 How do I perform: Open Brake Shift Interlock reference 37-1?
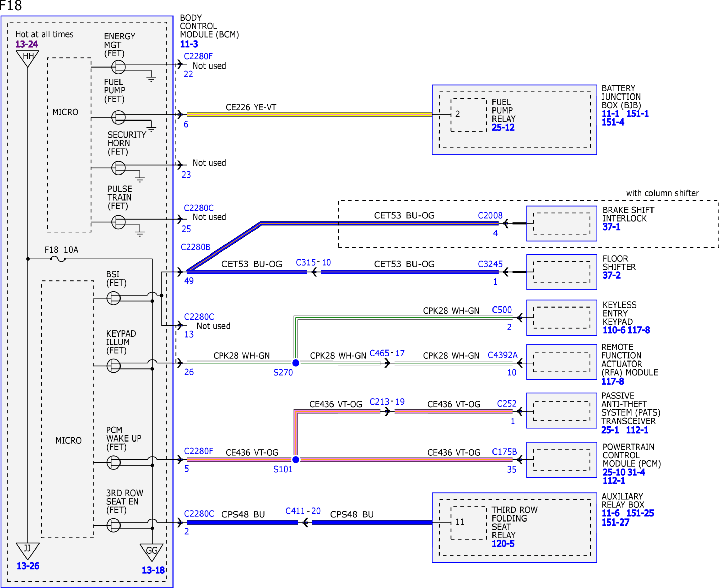click(x=611, y=226)
